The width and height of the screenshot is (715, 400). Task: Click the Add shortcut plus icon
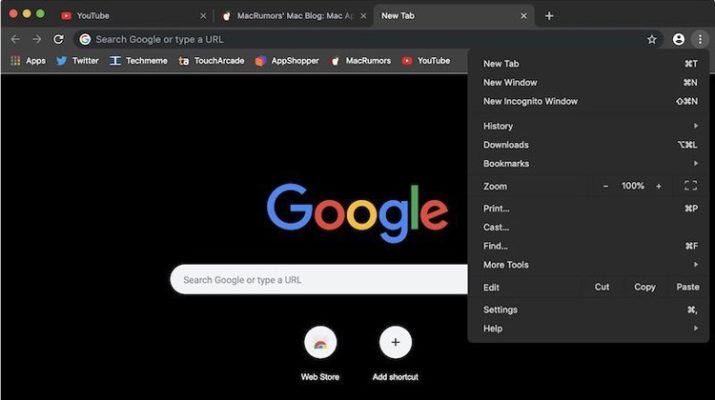[x=395, y=342]
